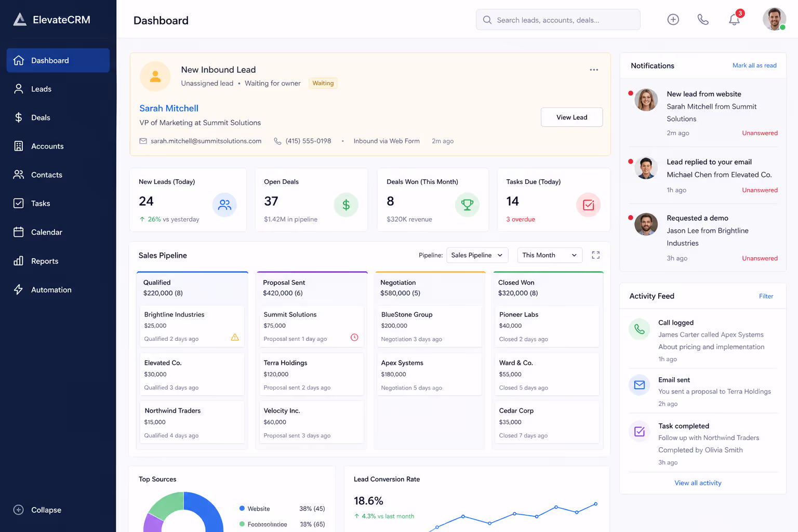Click Filter in Activity Feed
798x532 pixels.
[x=766, y=296]
